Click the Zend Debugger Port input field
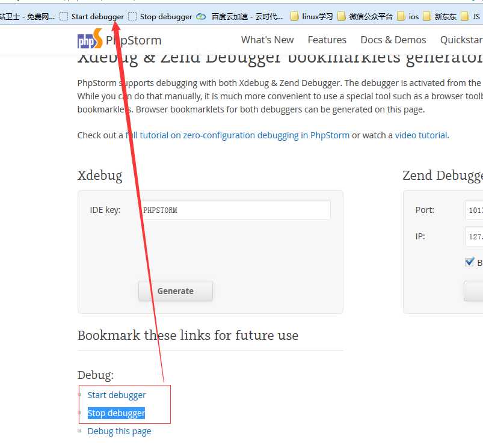Image resolution: width=483 pixels, height=448 pixels. click(474, 210)
